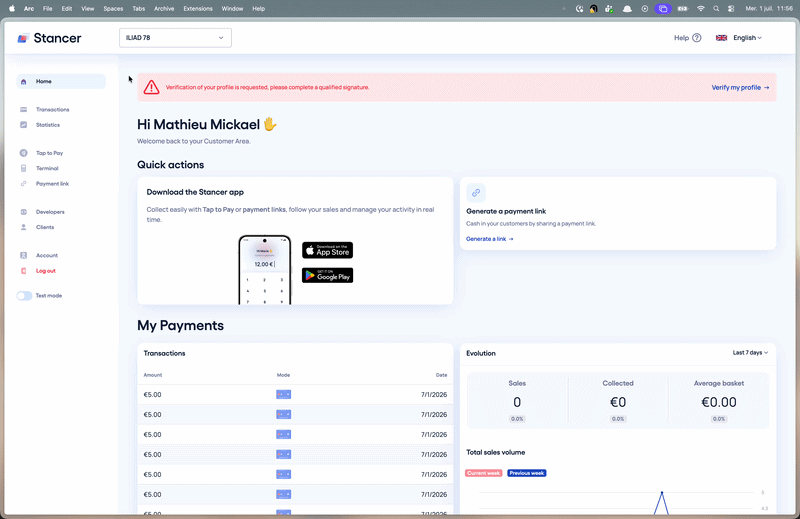Open the Last 7 days period dropdown
This screenshot has height=519, width=800.
coord(750,353)
